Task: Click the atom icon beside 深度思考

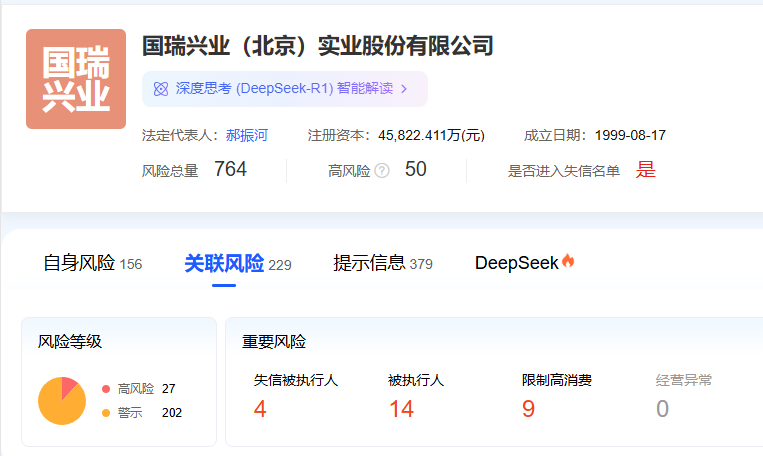Action: click(161, 89)
